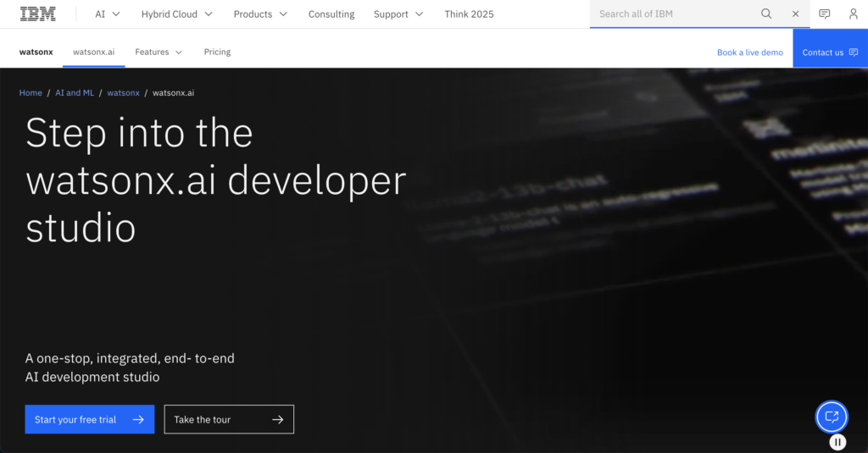The height and width of the screenshot is (453, 868).
Task: Go to watsonx breadcrumb link
Action: point(123,93)
